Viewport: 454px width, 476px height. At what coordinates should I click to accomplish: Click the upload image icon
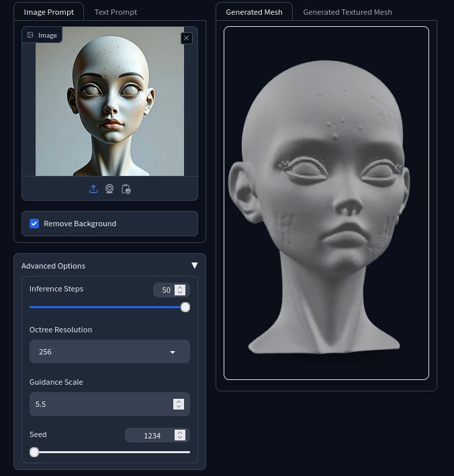(x=93, y=189)
